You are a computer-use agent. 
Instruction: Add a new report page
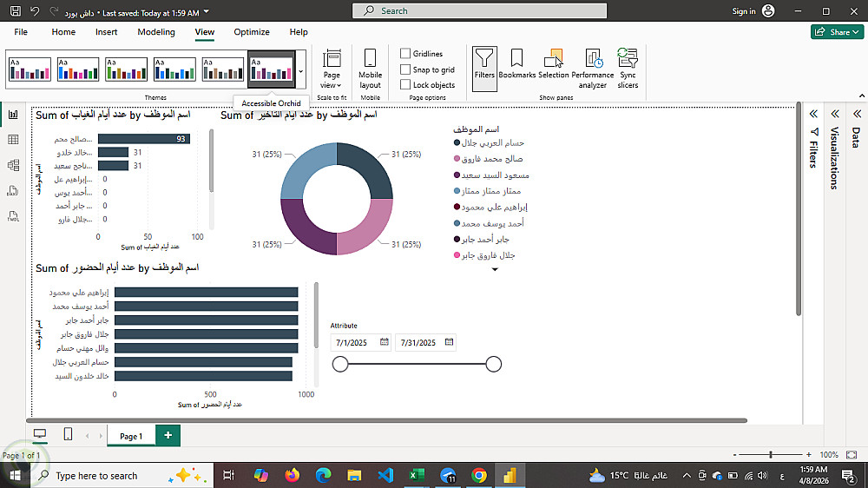pos(168,435)
